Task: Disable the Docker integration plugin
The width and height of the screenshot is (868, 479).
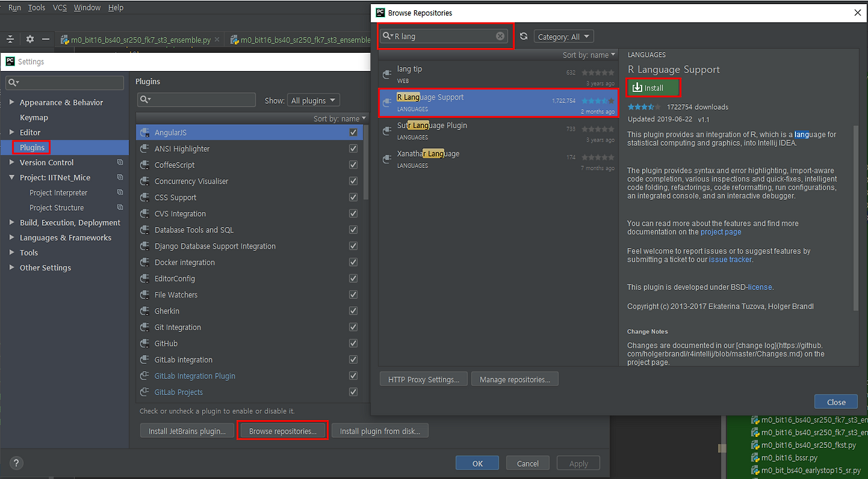Action: [353, 262]
